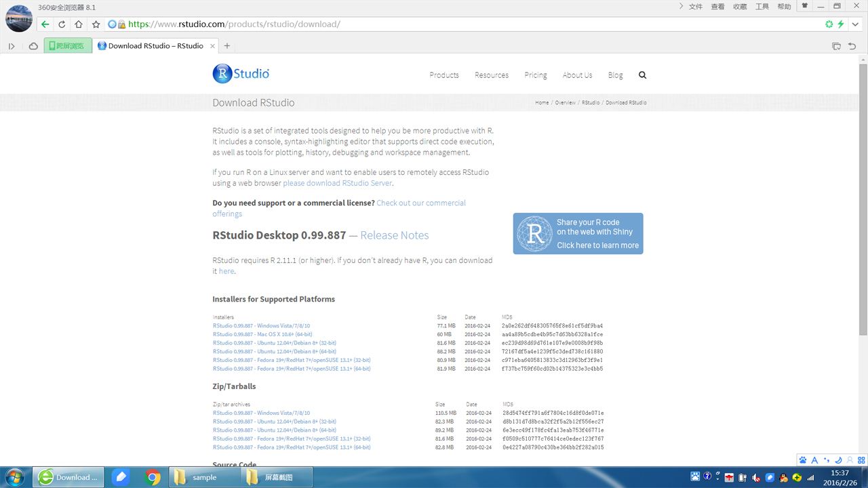Open the 'sample' folder in taskbar
Screen dimensions: 868x488
203,477
